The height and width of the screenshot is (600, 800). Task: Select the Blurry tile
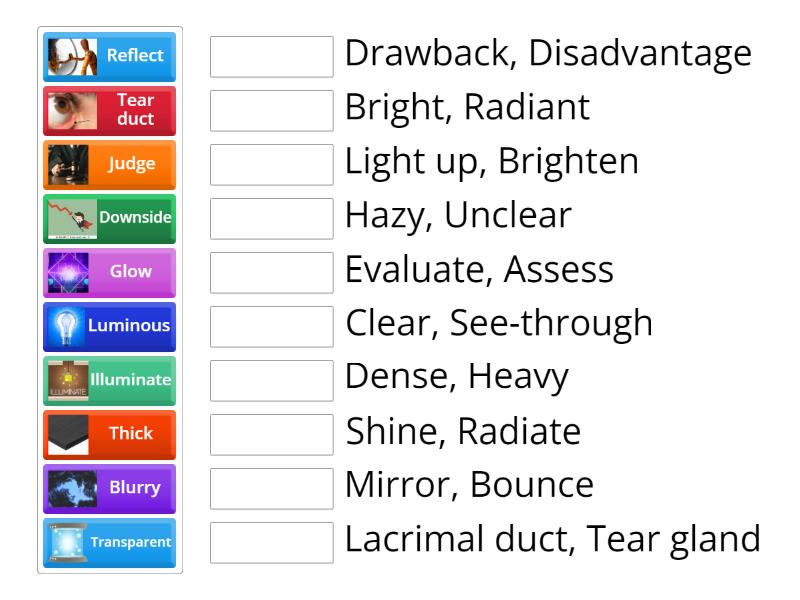109,489
